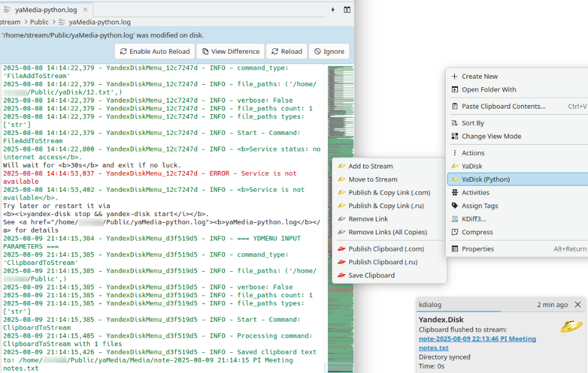The height and width of the screenshot is (373, 588).
Task: Open the Open Folder With submenu
Action: tap(518, 90)
